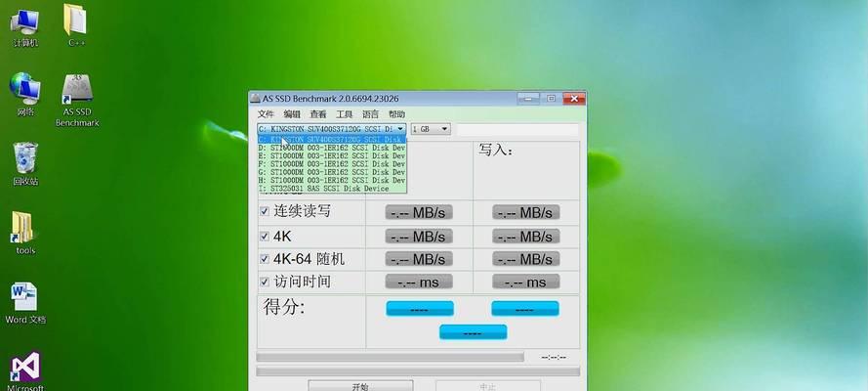The image size is (868, 391).
Task: Click the 连续读写 read result box
Action: [x=419, y=213]
